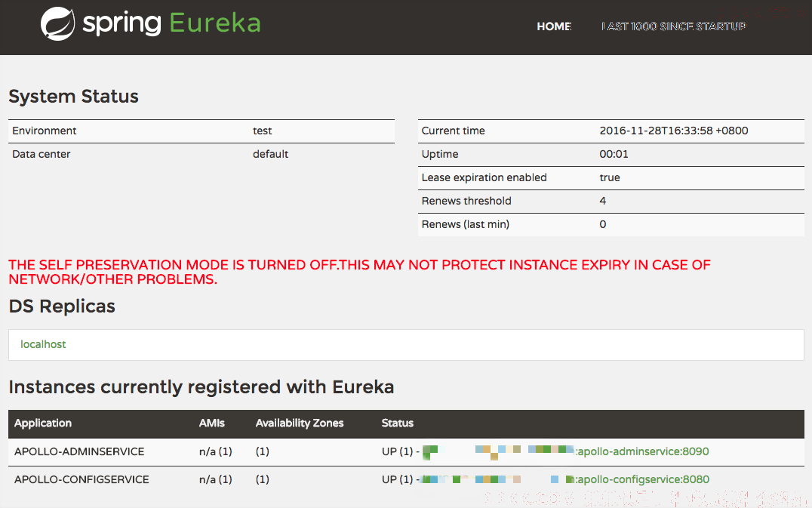Select the data center value 'default'
Image resolution: width=812 pixels, height=508 pixels.
(270, 154)
